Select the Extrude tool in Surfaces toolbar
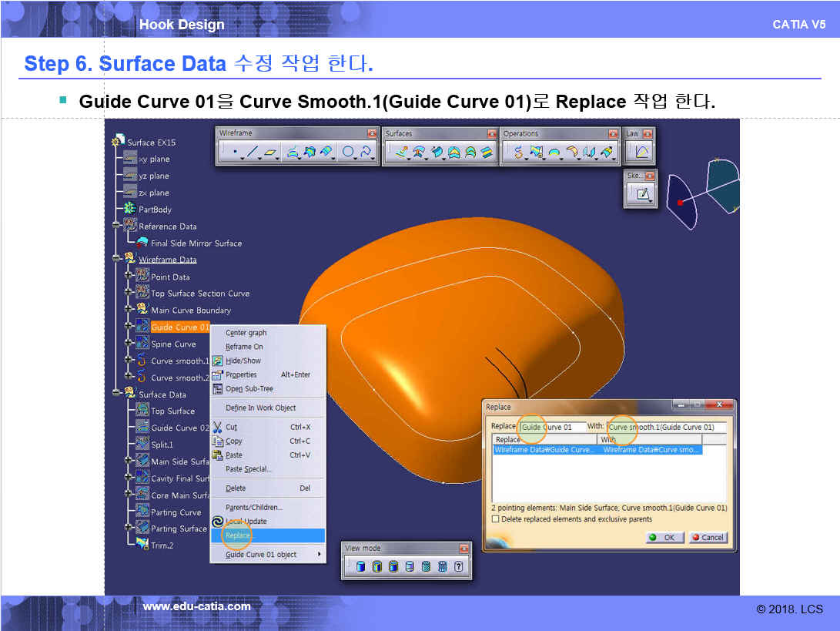The image size is (840, 631). [x=402, y=153]
